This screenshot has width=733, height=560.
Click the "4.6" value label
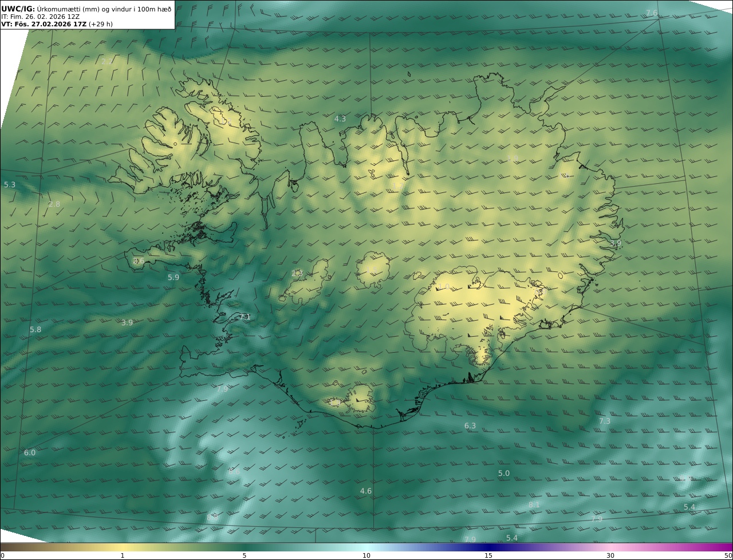(366, 491)
